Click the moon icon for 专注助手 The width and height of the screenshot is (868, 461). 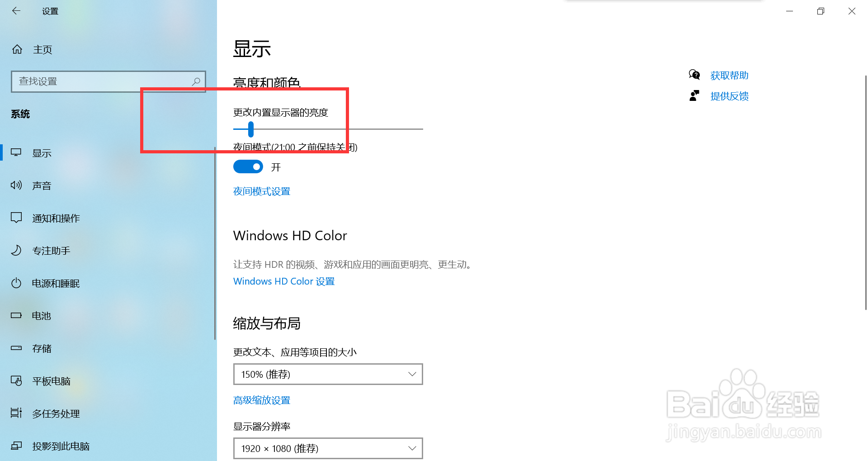(x=16, y=250)
